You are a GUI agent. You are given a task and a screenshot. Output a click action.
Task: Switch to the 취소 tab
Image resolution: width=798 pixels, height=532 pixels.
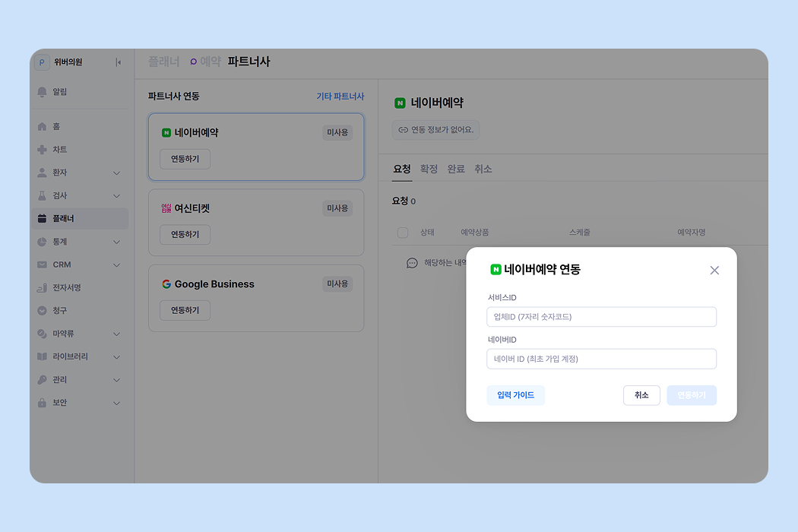483,169
